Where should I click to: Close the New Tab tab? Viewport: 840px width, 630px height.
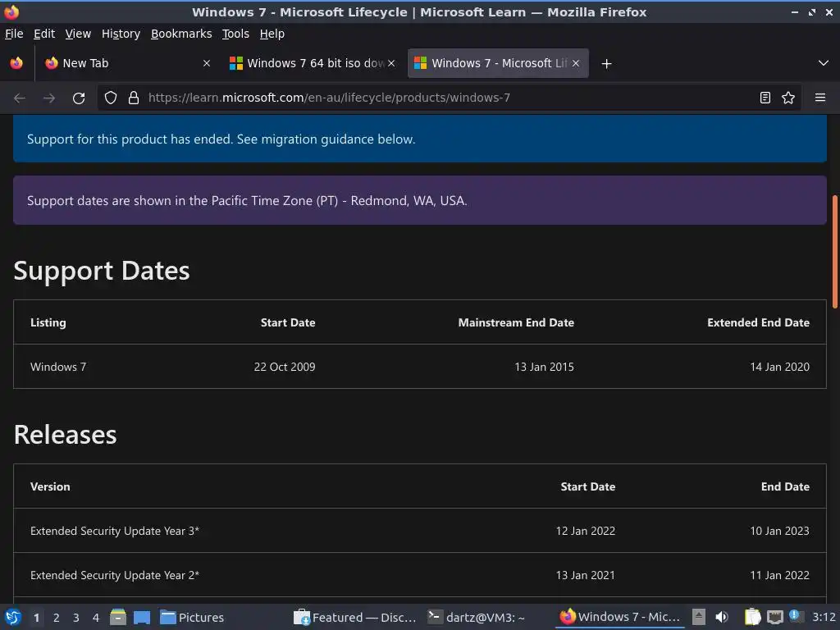pyautogui.click(x=206, y=63)
